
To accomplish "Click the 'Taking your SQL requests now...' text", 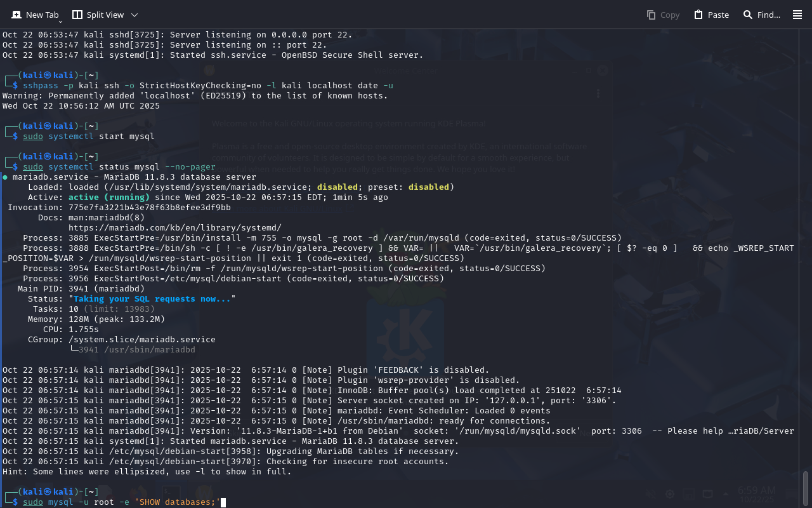I will tap(152, 298).
